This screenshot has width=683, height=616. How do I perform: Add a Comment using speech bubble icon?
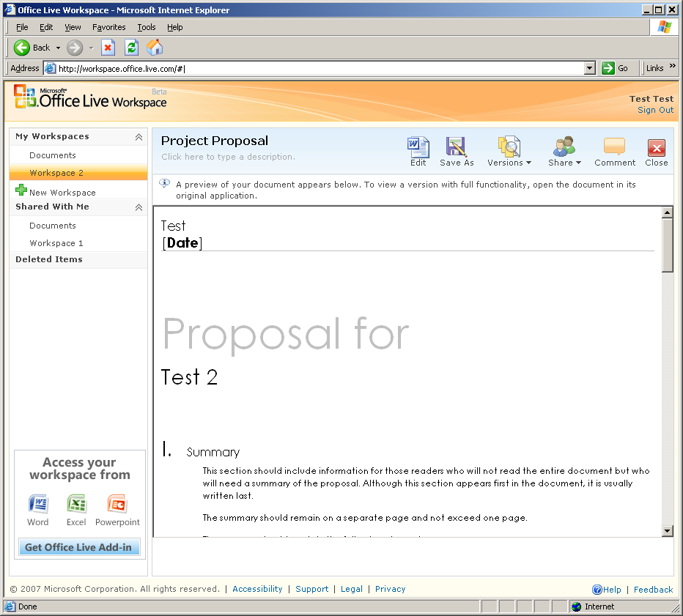[x=614, y=146]
